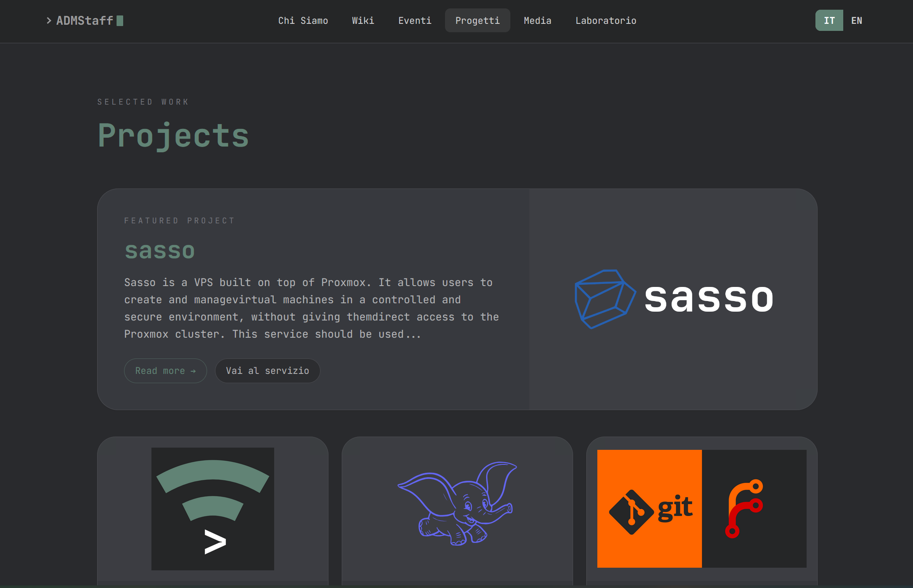Viewport: 913px width, 588px height.
Task: Open Vai al servizio link
Action: click(268, 371)
